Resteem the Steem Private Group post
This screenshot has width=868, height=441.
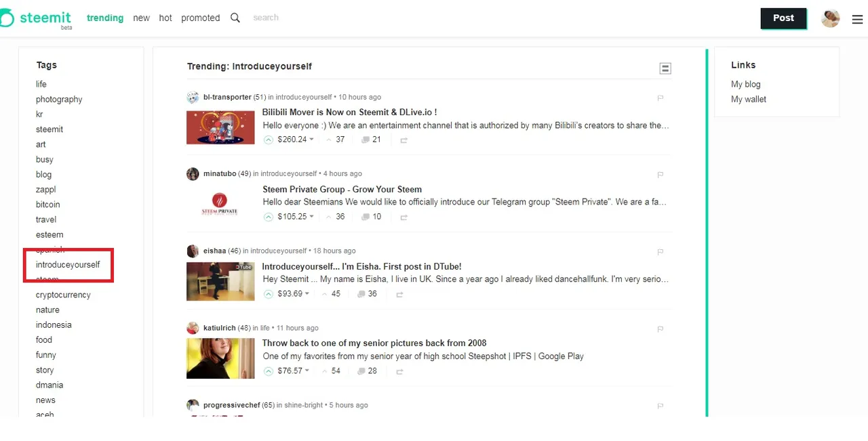pyautogui.click(x=403, y=217)
